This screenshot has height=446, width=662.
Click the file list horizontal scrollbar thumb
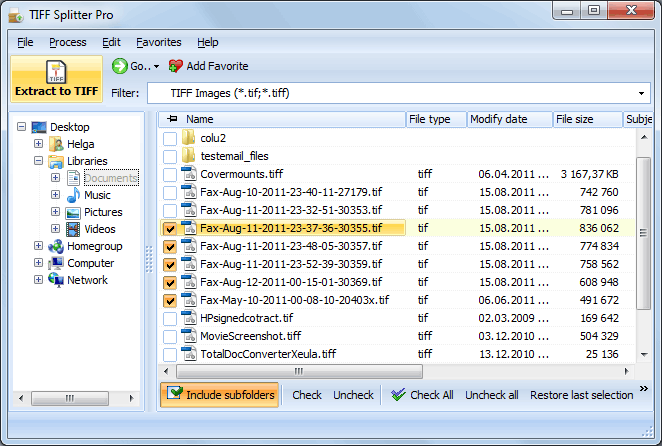299,371
